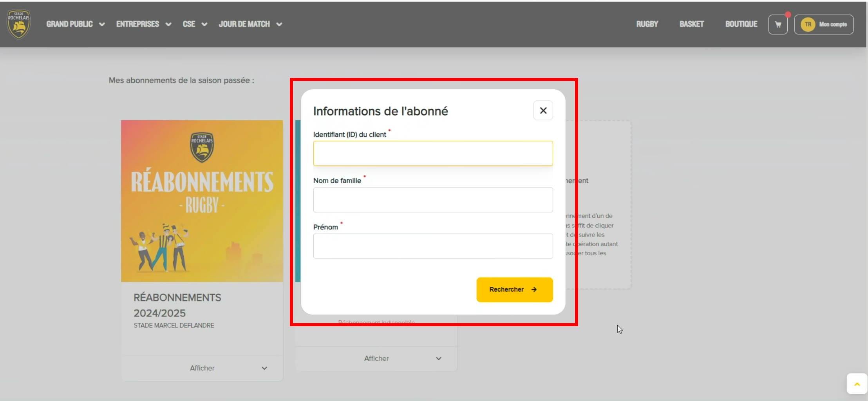Expand Afficher under the second subscription card
868x401 pixels.
coord(376,358)
